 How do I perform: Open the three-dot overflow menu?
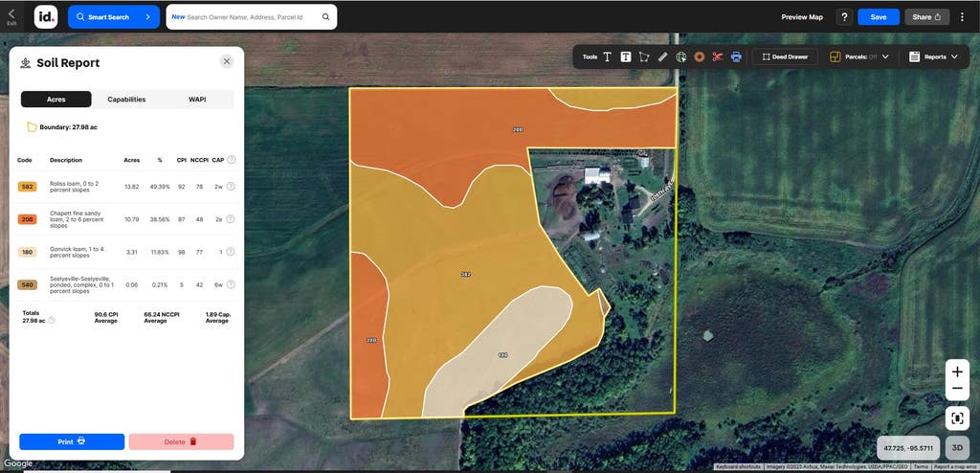pos(962,17)
